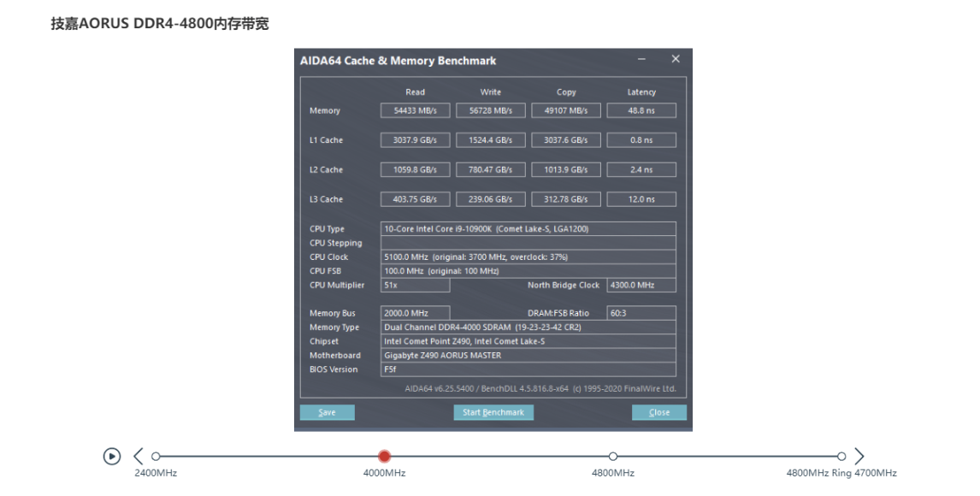
Task: Click L2 Cache Read value 1059.8 GB/s
Action: [x=415, y=170]
